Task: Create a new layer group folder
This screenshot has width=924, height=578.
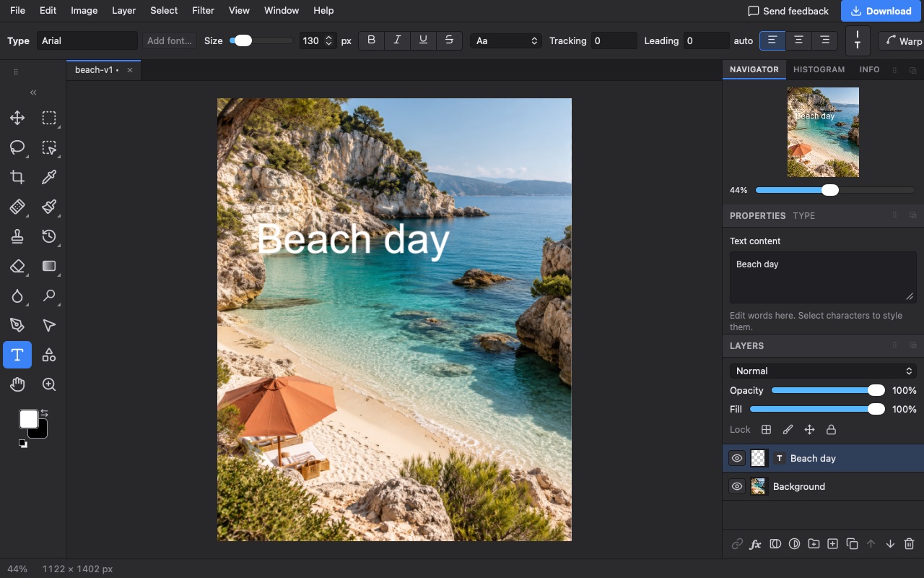Action: [814, 544]
